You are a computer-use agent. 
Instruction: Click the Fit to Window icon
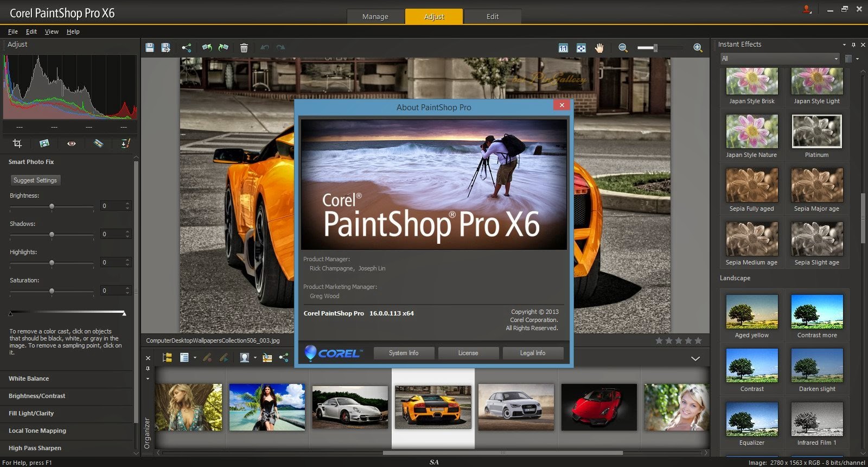pyautogui.click(x=581, y=48)
